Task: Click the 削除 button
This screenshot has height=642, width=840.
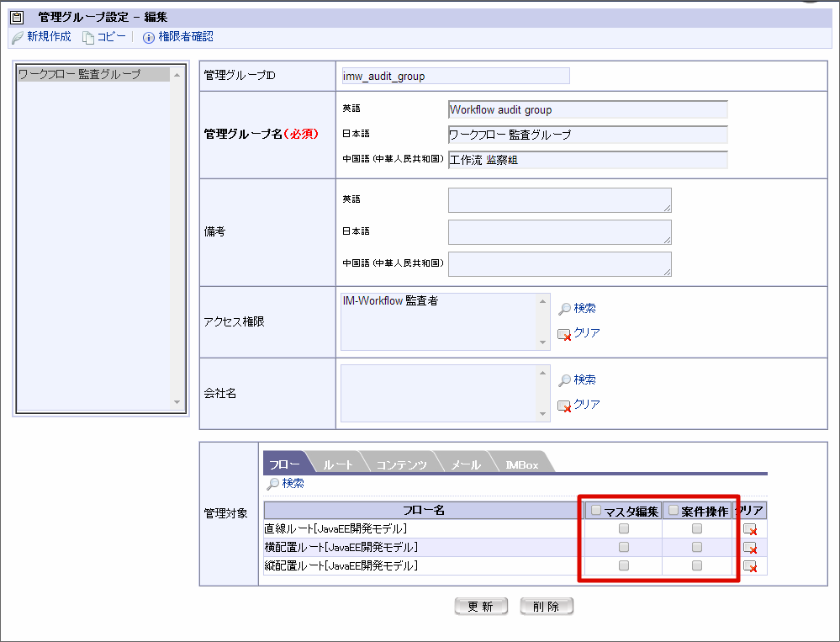Action: 547,606
